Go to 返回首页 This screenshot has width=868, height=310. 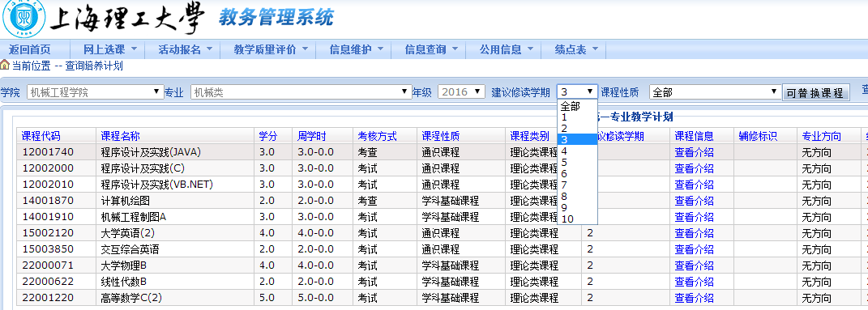coord(29,49)
